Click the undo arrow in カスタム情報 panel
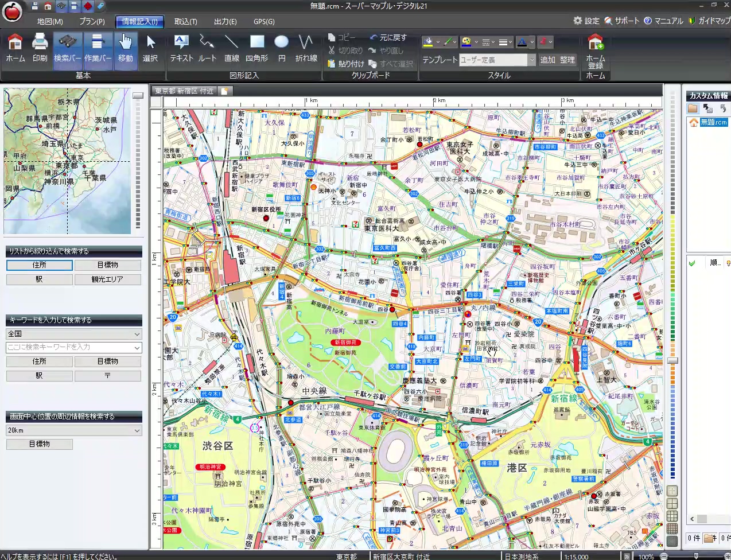The height and width of the screenshot is (560, 731). 723,108
